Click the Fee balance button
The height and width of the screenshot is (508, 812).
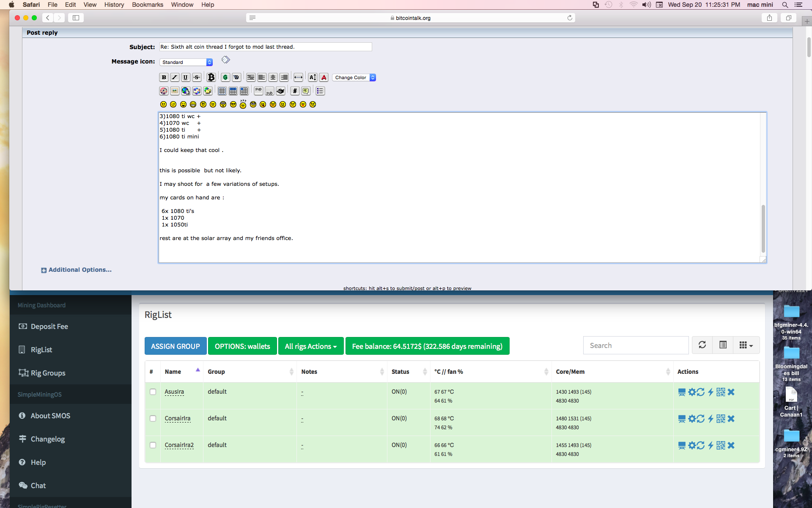(x=427, y=346)
